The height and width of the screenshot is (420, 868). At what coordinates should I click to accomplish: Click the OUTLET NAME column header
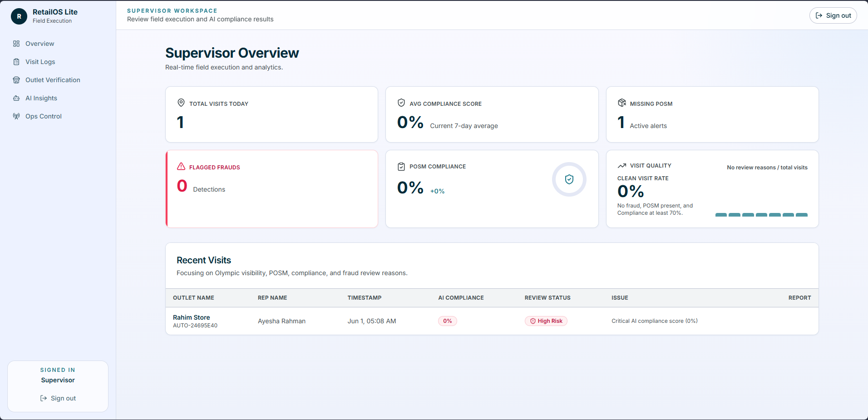[193, 298]
